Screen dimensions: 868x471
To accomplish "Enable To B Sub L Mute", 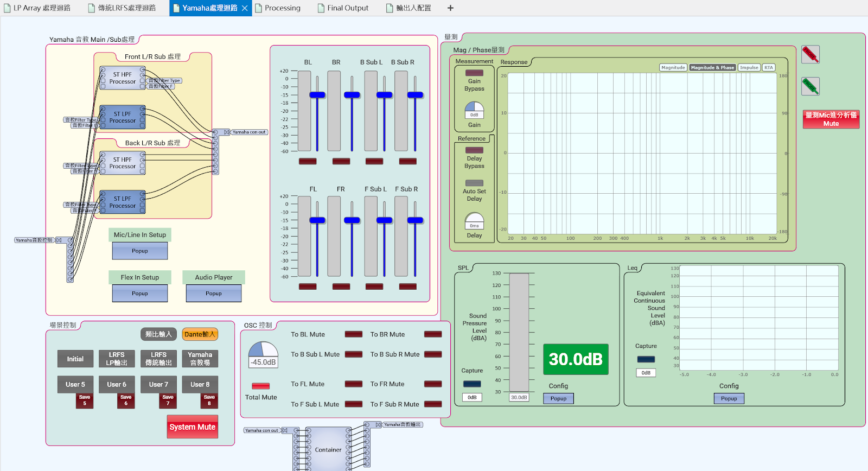I will point(354,354).
